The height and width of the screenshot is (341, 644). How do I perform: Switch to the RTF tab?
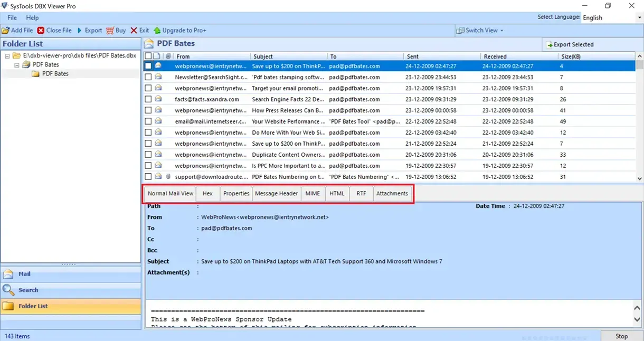pos(361,193)
